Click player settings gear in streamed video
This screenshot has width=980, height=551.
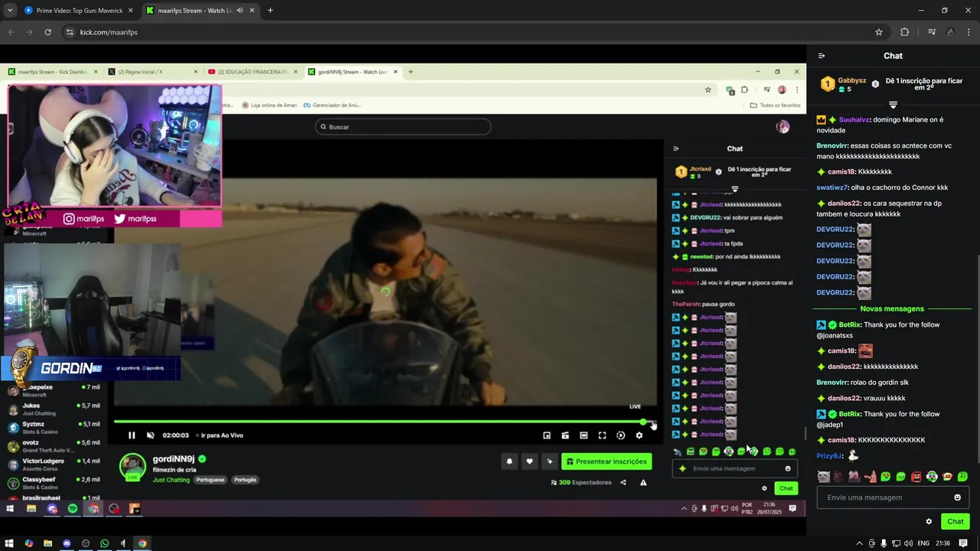[x=639, y=435]
